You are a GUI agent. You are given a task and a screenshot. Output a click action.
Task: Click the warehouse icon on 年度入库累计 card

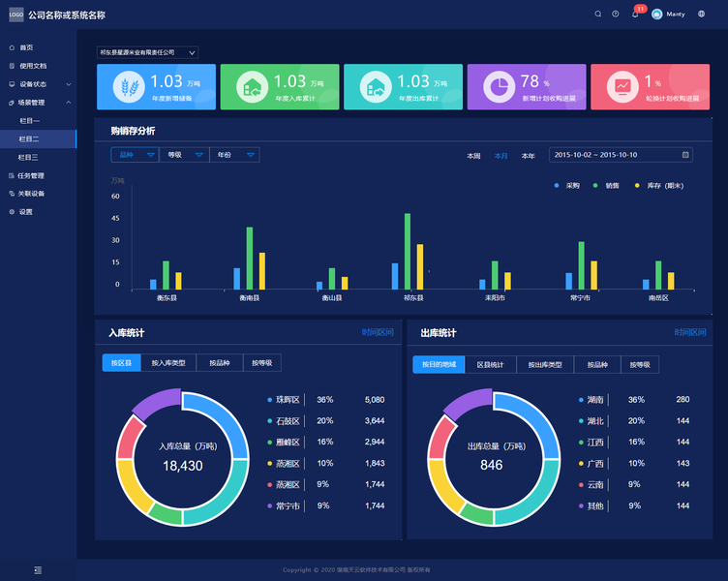click(x=252, y=87)
